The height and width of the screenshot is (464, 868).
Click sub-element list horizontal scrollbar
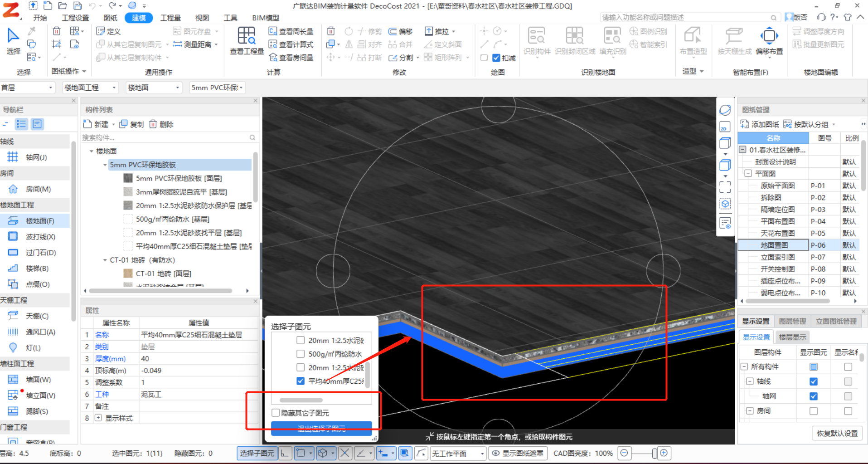pos(301,400)
